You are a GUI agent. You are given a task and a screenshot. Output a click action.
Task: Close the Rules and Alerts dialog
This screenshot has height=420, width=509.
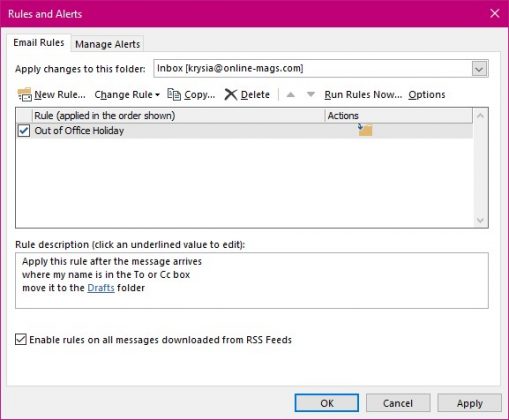click(x=495, y=13)
